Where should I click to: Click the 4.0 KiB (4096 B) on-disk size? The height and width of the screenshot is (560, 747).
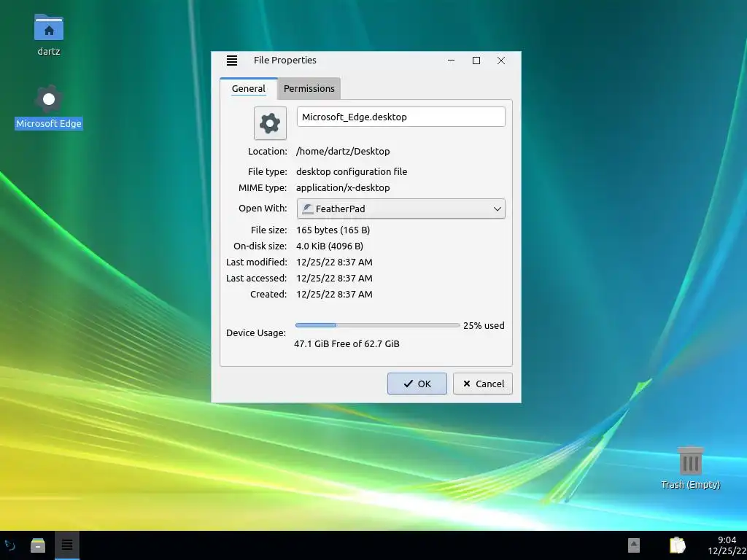[330, 246]
